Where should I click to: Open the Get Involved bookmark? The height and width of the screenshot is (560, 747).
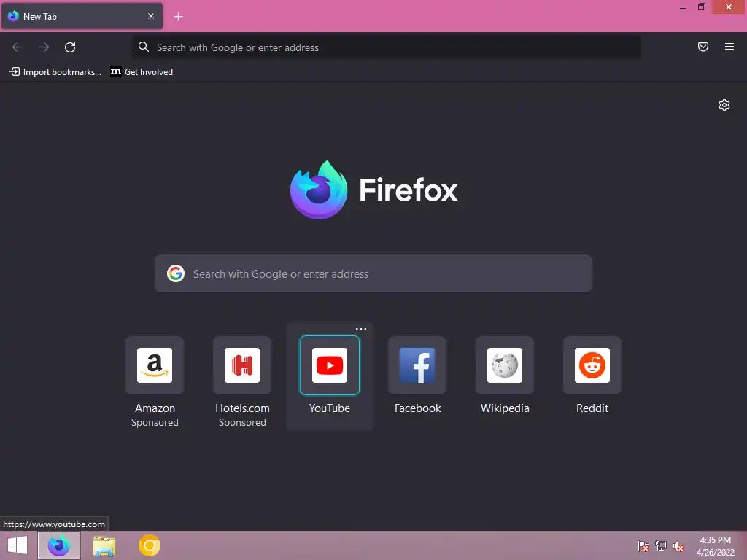pos(142,72)
